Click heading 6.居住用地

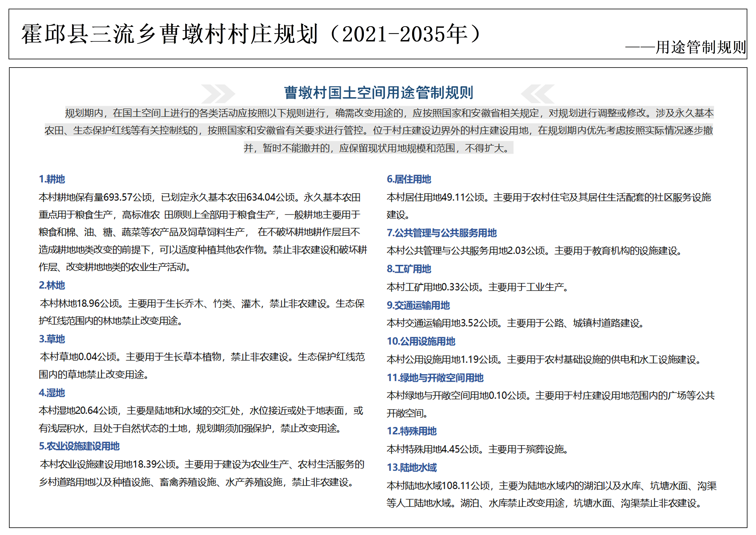409,179
